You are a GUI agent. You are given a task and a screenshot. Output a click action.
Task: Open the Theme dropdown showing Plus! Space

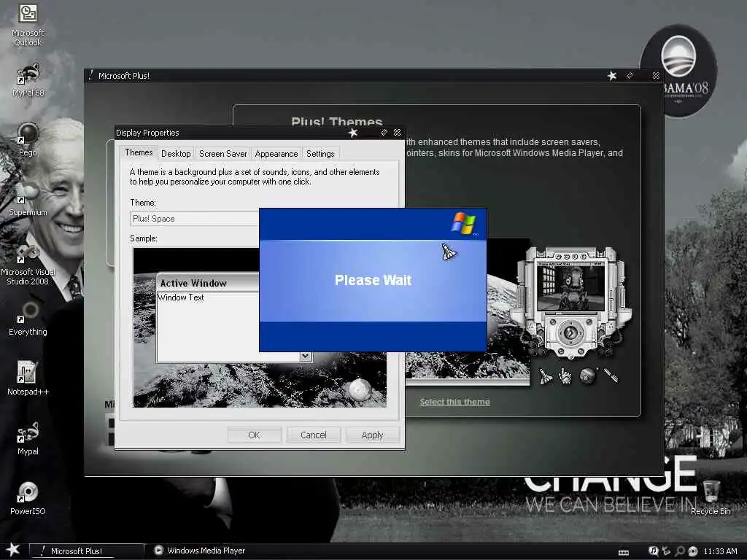tap(194, 219)
